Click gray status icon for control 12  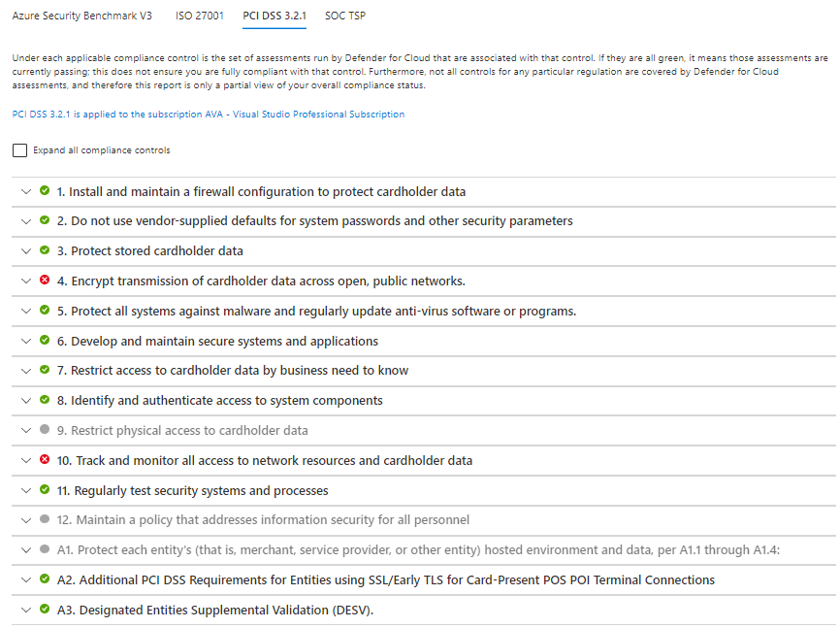[x=45, y=519]
